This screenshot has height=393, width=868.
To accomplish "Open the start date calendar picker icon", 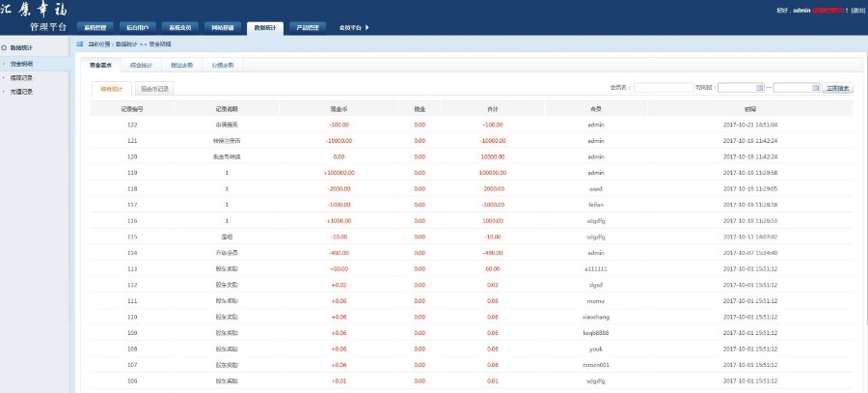I will coord(760,88).
